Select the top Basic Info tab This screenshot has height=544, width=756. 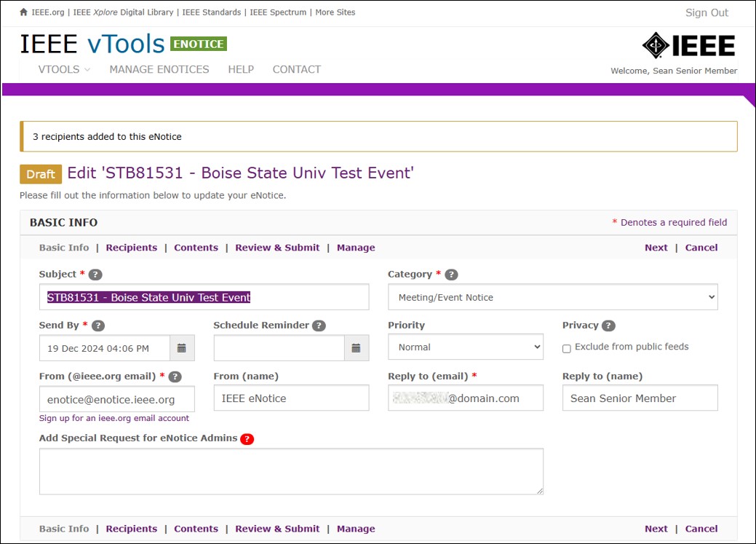[64, 248]
